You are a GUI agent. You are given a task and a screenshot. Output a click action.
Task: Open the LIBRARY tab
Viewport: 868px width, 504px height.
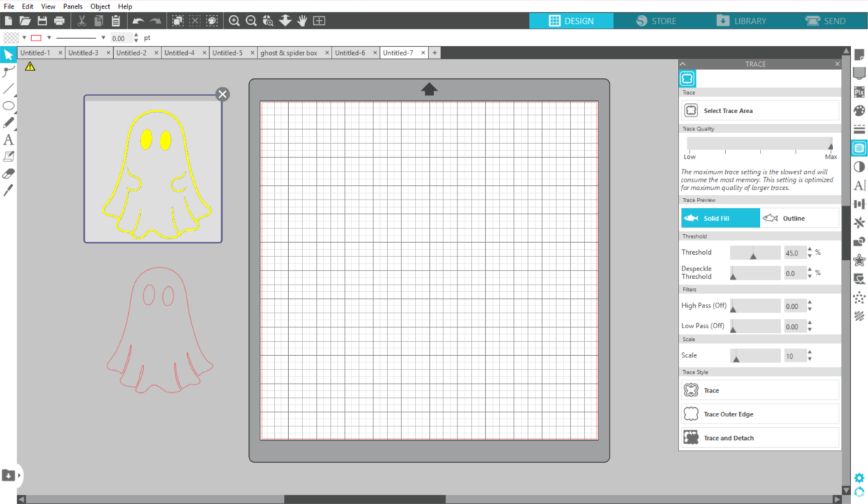[741, 21]
